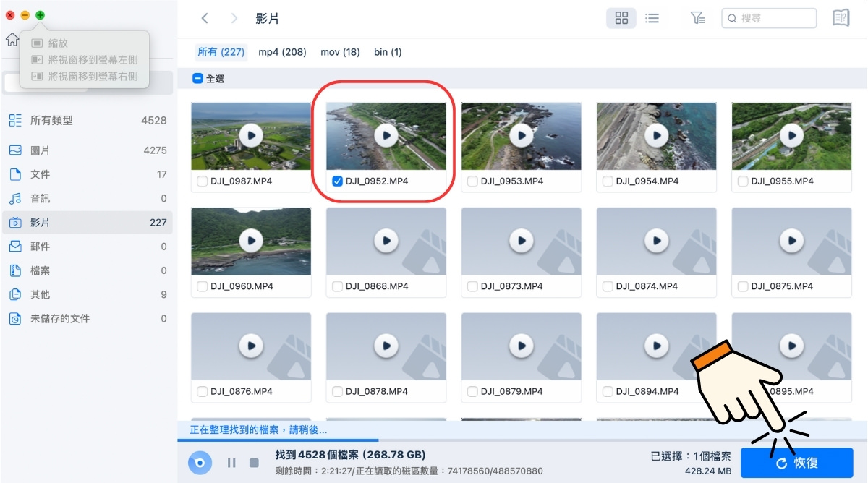868x483 pixels.
Task: Check the DJI_0953.MP4 checkbox
Action: click(472, 181)
